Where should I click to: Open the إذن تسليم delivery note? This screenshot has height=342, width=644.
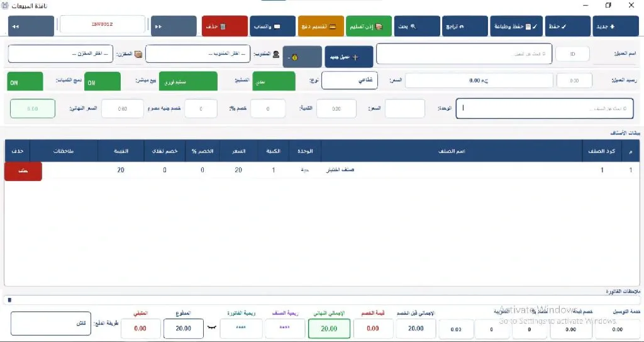[x=369, y=26]
